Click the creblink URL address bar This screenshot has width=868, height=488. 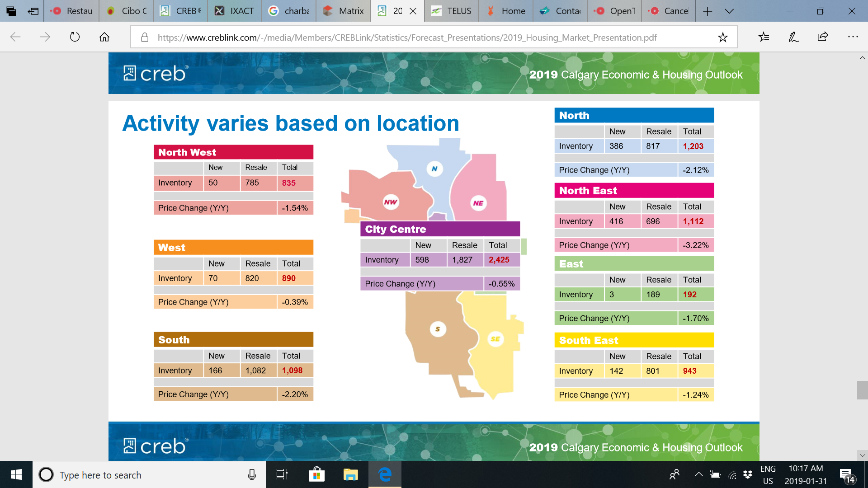tap(407, 38)
